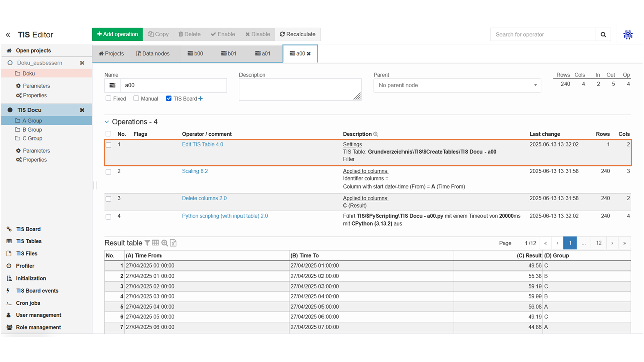
Task: Open Python scripting (with input table) operator
Action: coord(225,216)
